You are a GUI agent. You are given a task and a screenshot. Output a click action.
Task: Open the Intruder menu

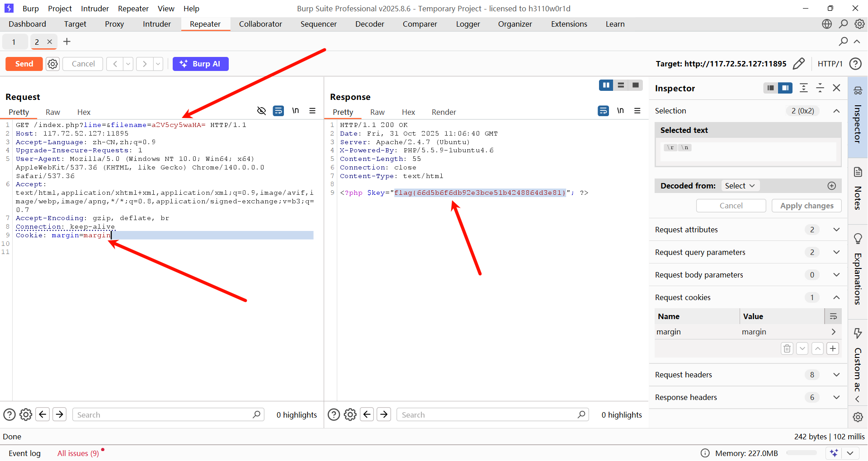(x=95, y=9)
